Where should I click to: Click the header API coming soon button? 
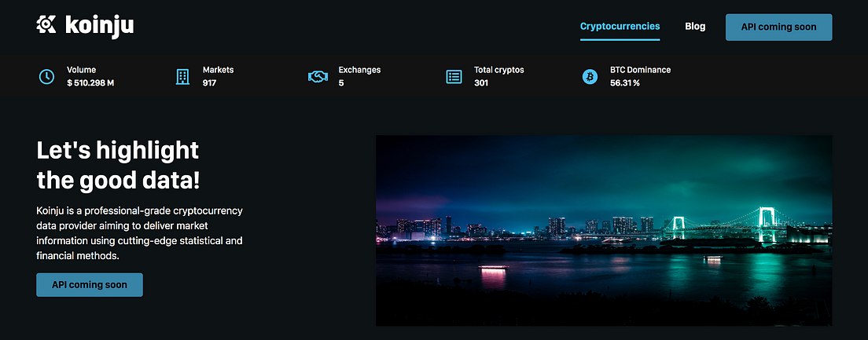click(x=779, y=27)
